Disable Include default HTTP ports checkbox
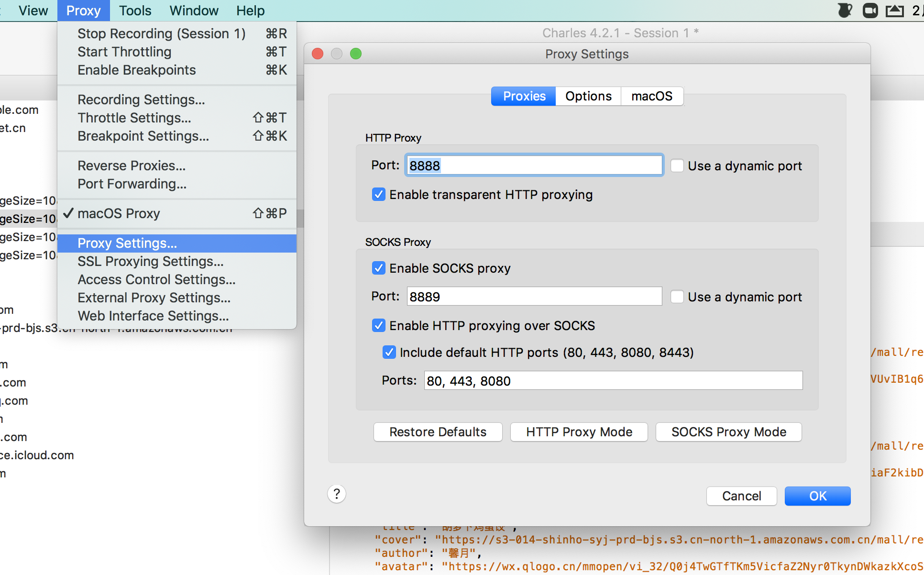This screenshot has height=575, width=924. tap(388, 352)
